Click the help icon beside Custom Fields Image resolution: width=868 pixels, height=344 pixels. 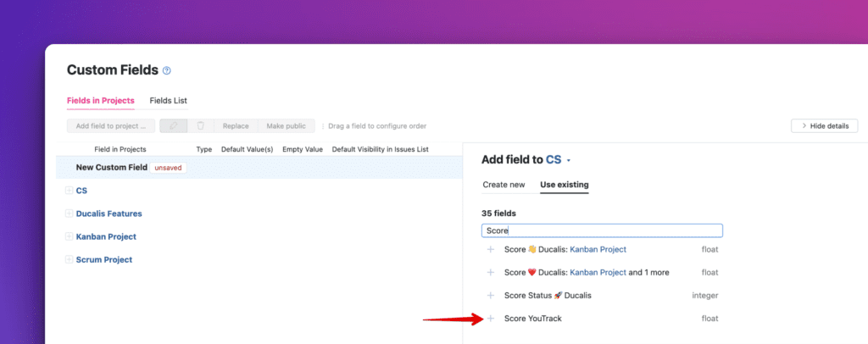pos(167,70)
